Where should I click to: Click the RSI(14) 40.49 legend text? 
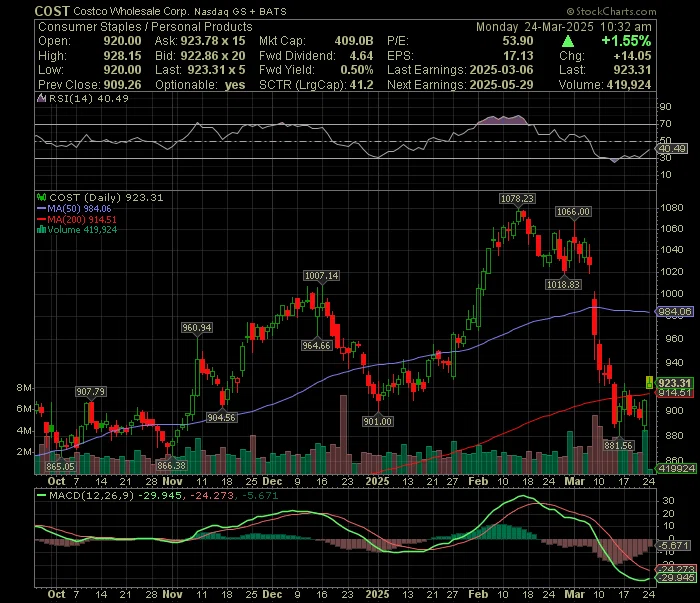point(88,98)
